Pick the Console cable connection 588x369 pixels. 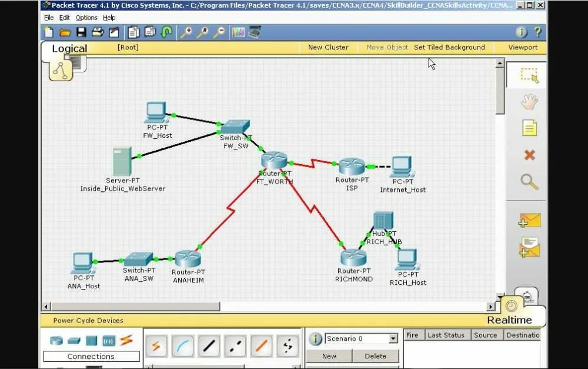coord(183,345)
